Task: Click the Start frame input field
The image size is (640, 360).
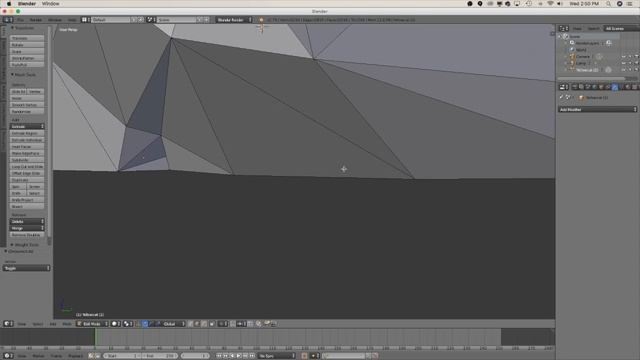Action: point(121,356)
